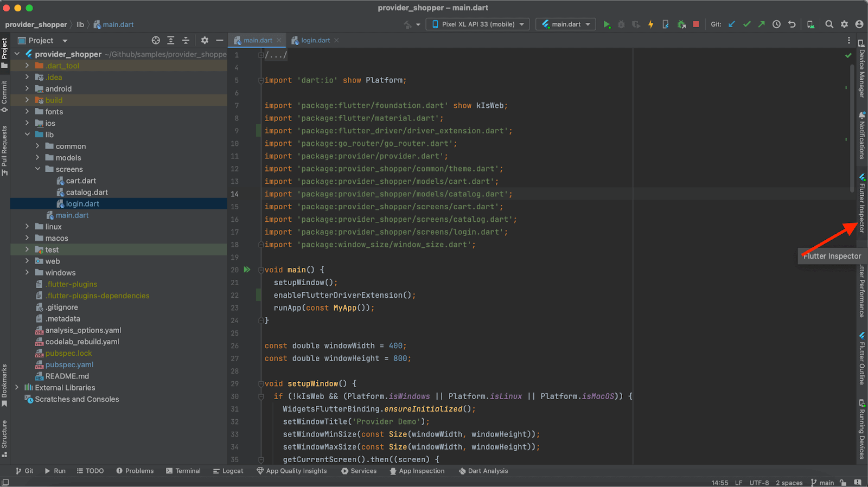Open App Inspection tool tab

(x=417, y=471)
